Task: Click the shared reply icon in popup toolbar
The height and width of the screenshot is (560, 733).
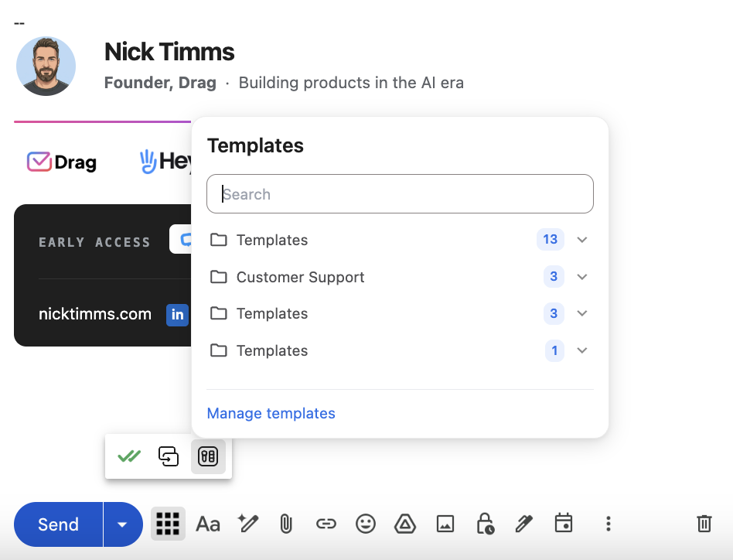Action: point(169,456)
